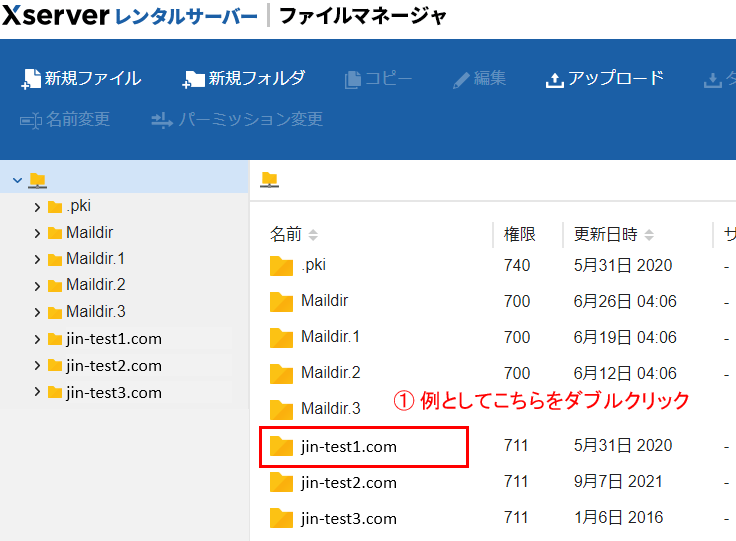Click the 更新日時 column header
The image size is (736, 541).
coord(606,234)
